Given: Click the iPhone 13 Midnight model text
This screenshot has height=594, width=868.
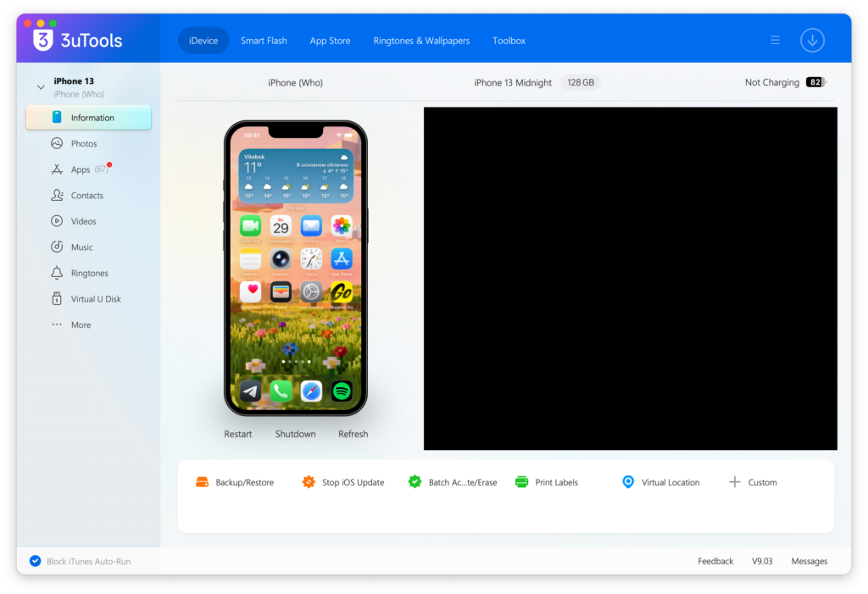Looking at the screenshot, I should [x=513, y=82].
